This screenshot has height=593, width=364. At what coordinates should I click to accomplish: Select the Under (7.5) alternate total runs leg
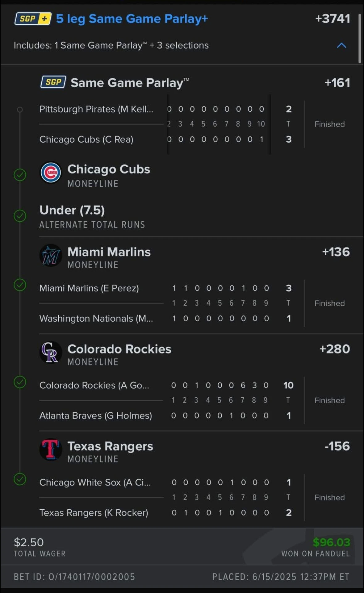(92, 216)
